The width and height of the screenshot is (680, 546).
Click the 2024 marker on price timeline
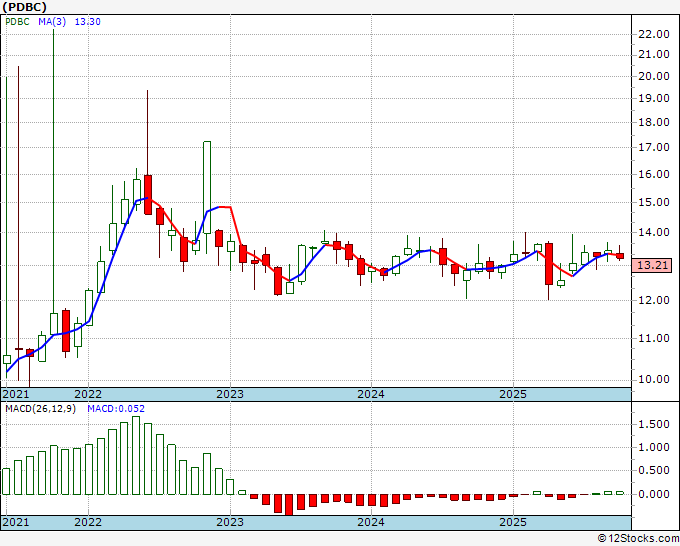click(x=371, y=394)
